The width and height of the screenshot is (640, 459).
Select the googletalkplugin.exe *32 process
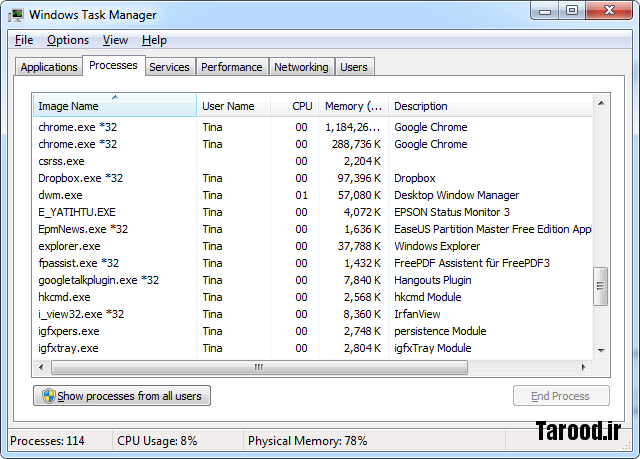313,280
